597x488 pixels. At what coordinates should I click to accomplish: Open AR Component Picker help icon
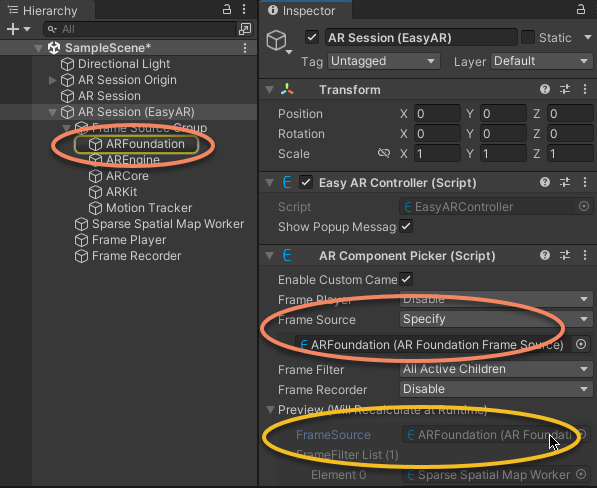pos(545,255)
